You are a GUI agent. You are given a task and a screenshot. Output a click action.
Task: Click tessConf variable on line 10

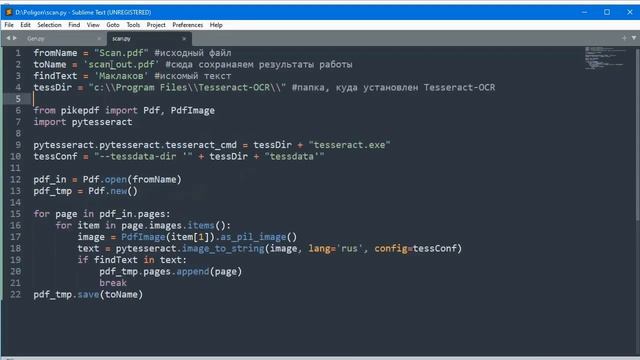click(55, 156)
